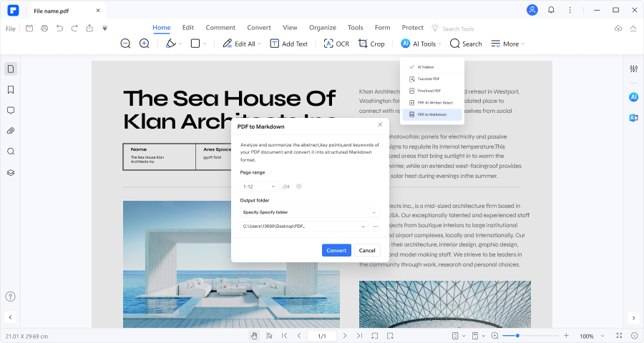Expand the Edit All dropdown arrow
The image size is (644, 343).
(260, 44)
